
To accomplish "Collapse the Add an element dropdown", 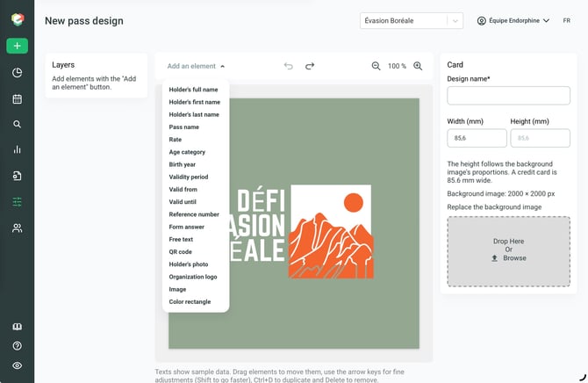I will point(196,66).
